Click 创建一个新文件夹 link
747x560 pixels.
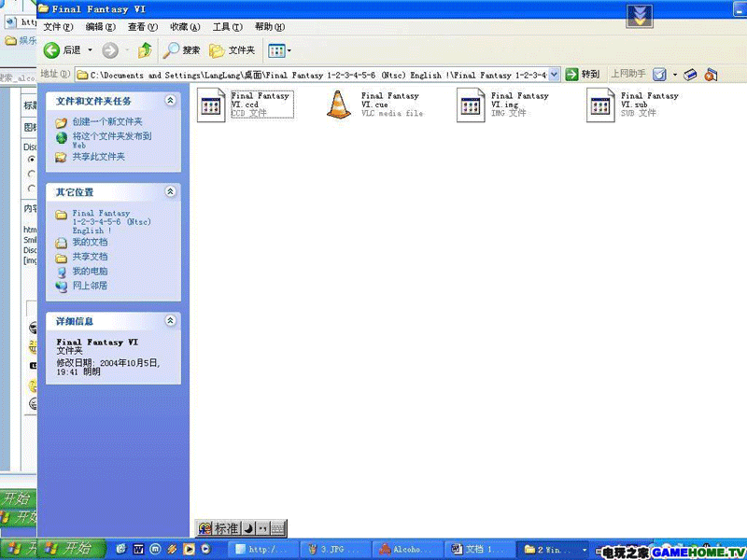pos(107,122)
